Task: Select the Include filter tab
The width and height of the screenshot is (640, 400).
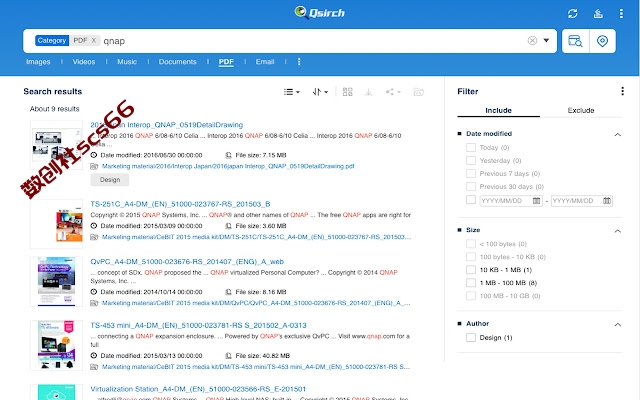Action: [498, 110]
